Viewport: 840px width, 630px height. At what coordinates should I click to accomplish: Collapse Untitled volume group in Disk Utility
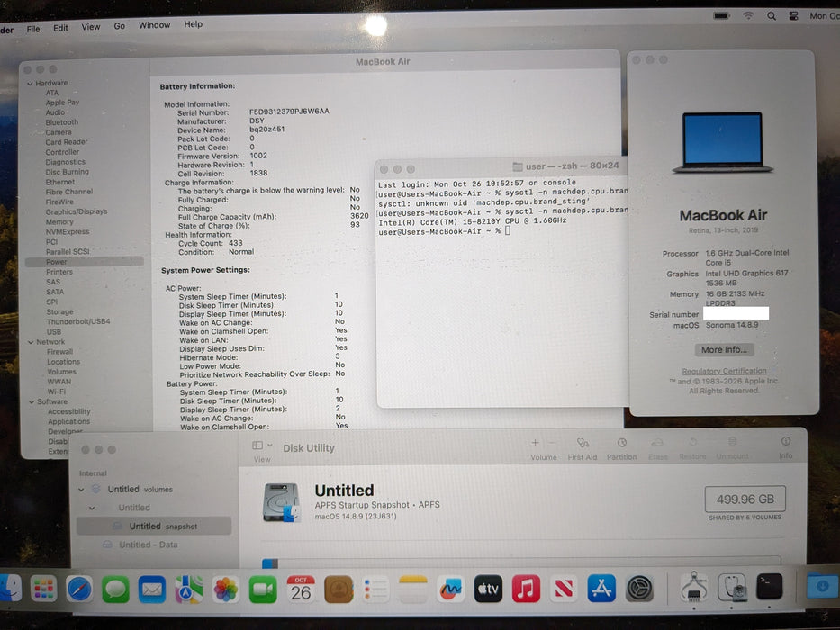(x=92, y=508)
